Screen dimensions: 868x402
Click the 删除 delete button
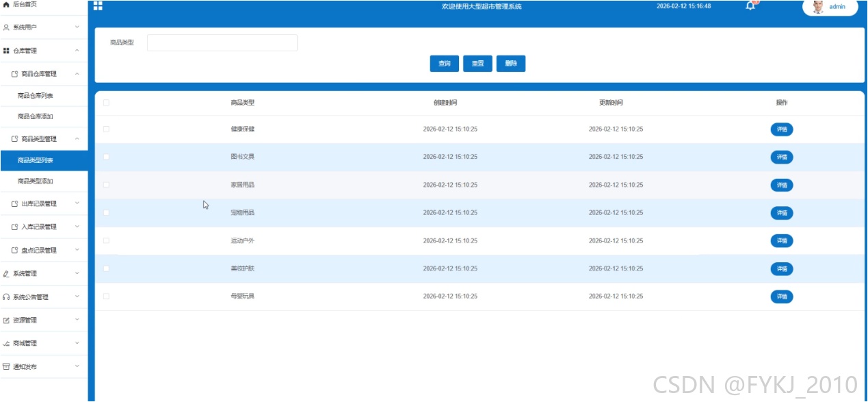tap(511, 64)
